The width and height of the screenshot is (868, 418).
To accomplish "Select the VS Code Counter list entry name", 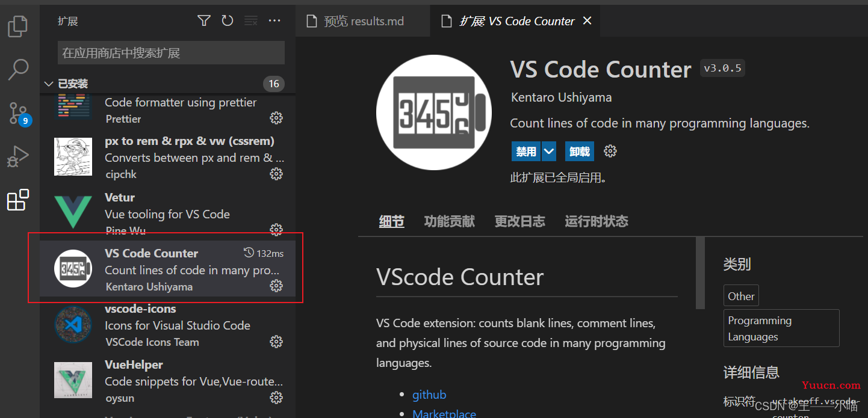I will (x=151, y=253).
